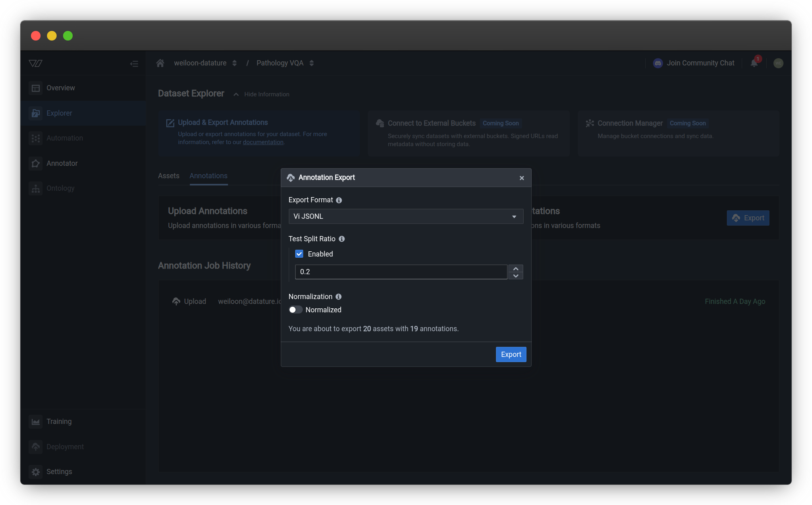Switch to the Annotations tab
The image size is (812, 505).
coord(208,176)
